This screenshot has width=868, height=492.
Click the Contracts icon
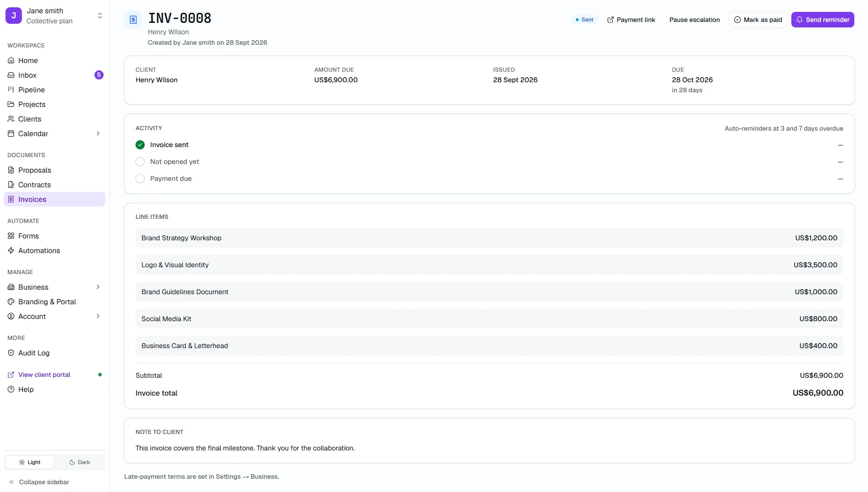[x=11, y=185]
